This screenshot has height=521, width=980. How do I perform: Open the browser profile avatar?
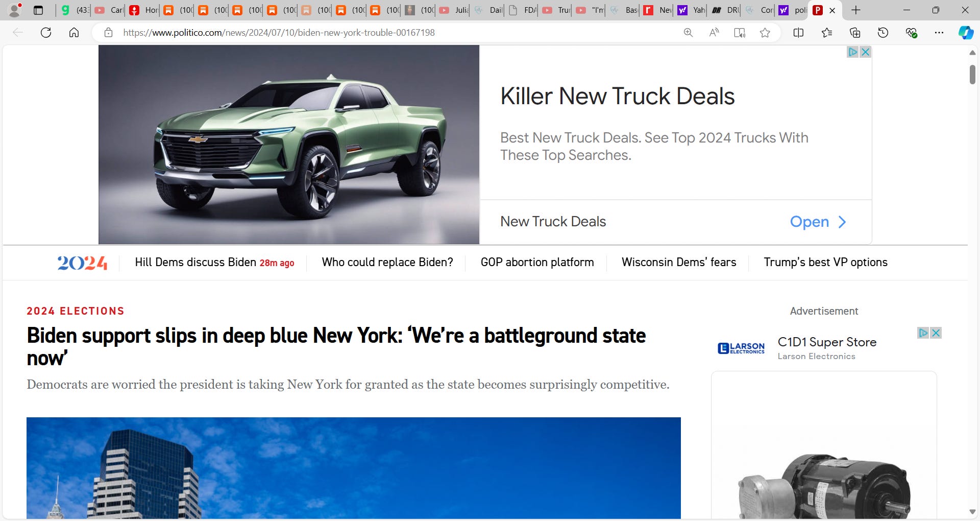pos(15,10)
